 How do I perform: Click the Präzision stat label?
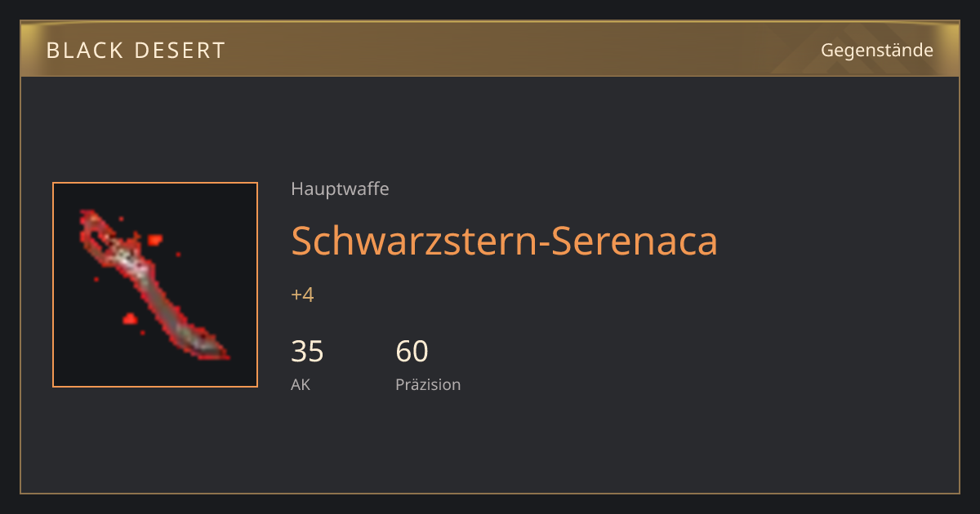[428, 384]
